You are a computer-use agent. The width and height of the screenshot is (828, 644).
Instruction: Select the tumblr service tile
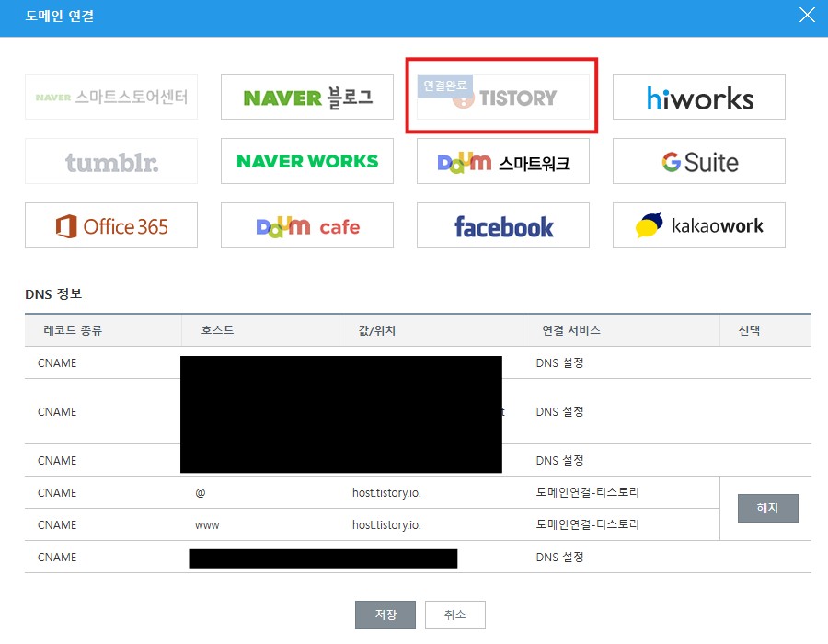[x=111, y=161]
